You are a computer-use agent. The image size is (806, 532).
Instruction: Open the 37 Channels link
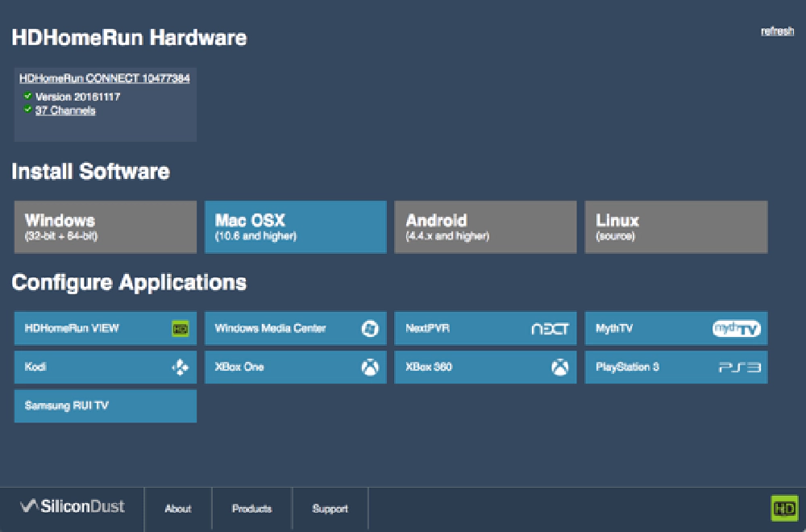(65, 110)
